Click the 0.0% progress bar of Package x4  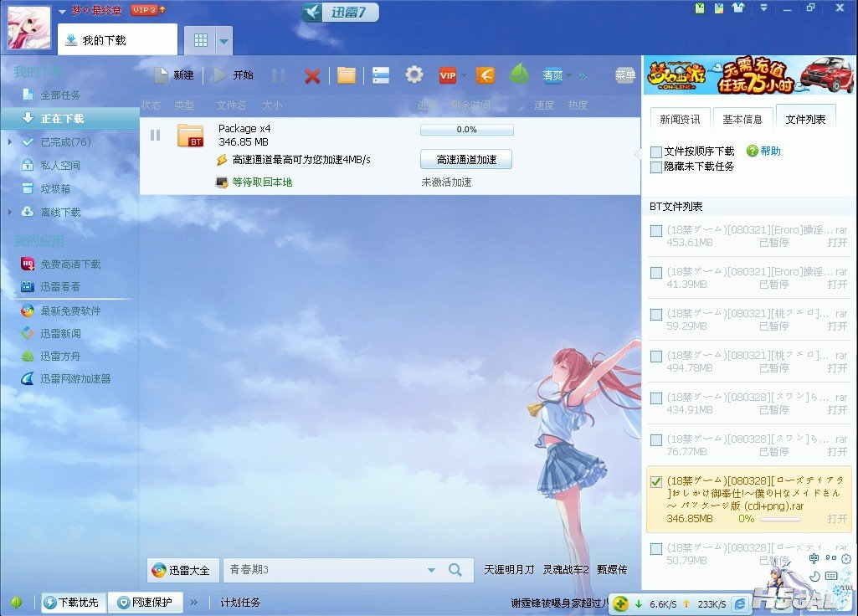tap(467, 130)
